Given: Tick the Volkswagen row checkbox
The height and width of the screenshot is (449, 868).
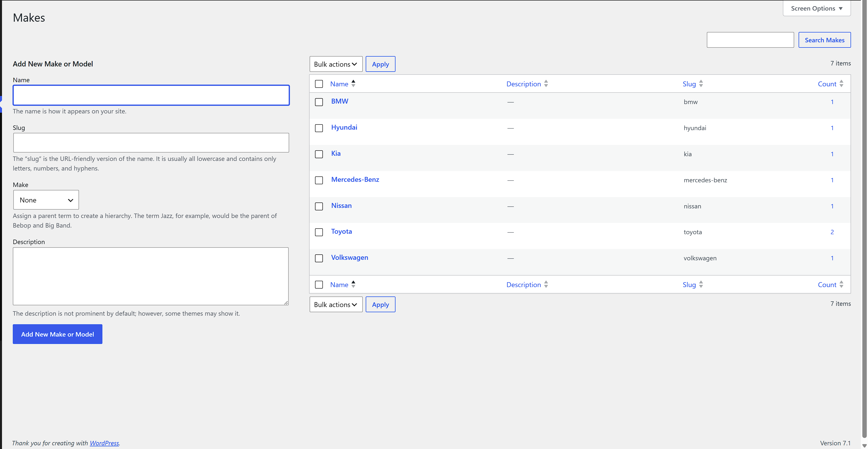Looking at the screenshot, I should point(319,258).
